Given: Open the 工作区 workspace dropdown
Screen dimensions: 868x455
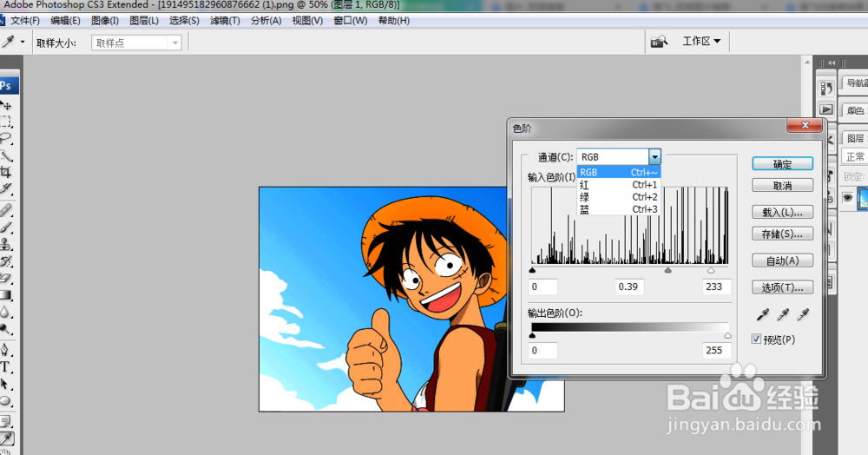Looking at the screenshot, I should coord(701,41).
